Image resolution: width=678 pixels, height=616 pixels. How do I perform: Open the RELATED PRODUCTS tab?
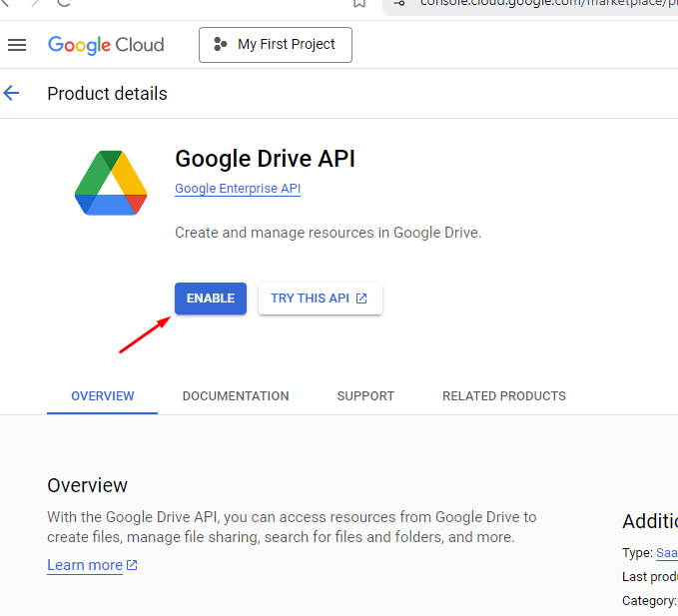[x=504, y=396]
